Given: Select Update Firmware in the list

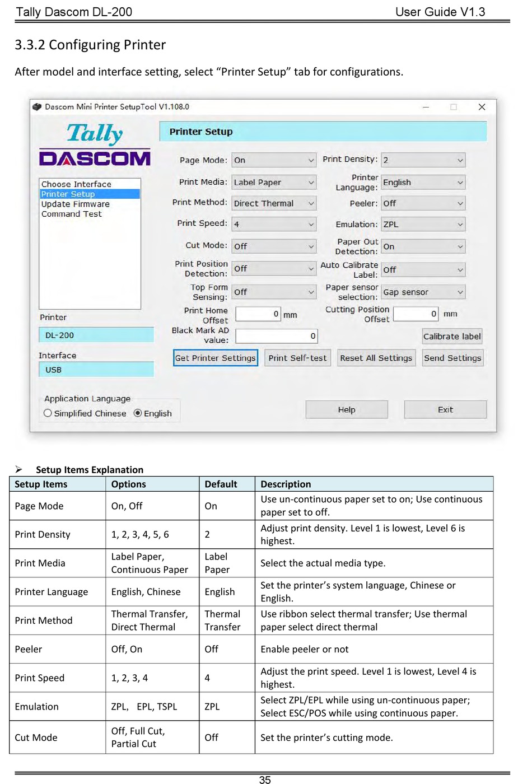Looking at the screenshot, I should tap(90, 204).
